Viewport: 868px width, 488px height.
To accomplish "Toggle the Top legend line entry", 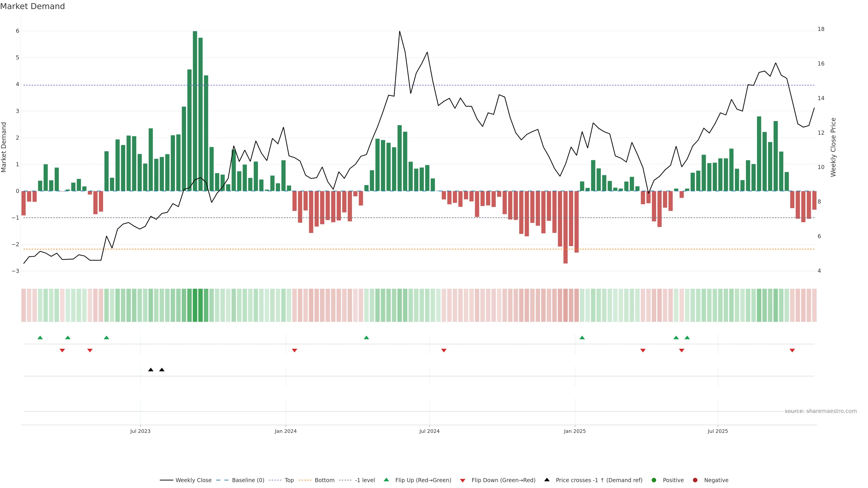I will [289, 480].
